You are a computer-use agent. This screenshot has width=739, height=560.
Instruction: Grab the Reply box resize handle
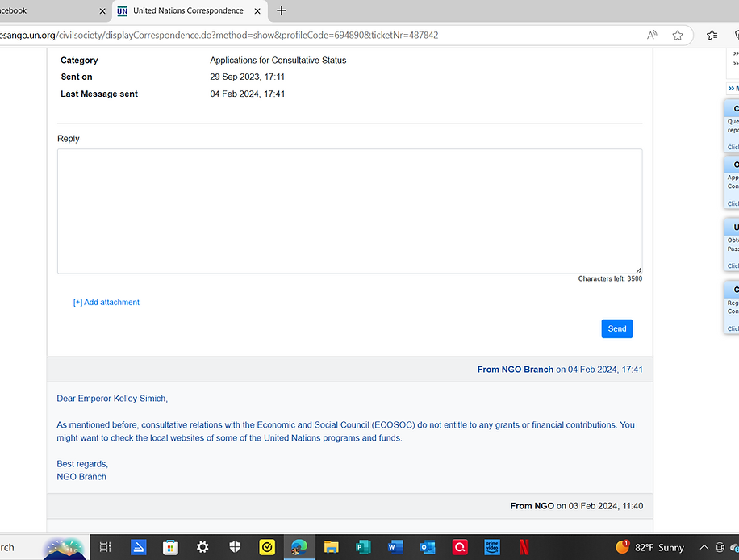point(639,270)
